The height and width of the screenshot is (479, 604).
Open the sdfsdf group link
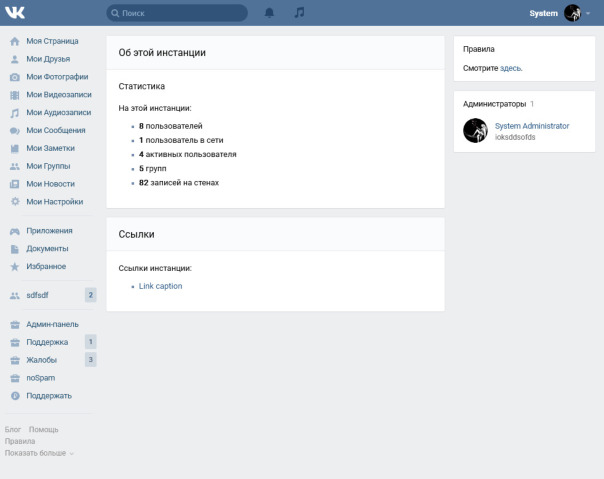click(37, 295)
